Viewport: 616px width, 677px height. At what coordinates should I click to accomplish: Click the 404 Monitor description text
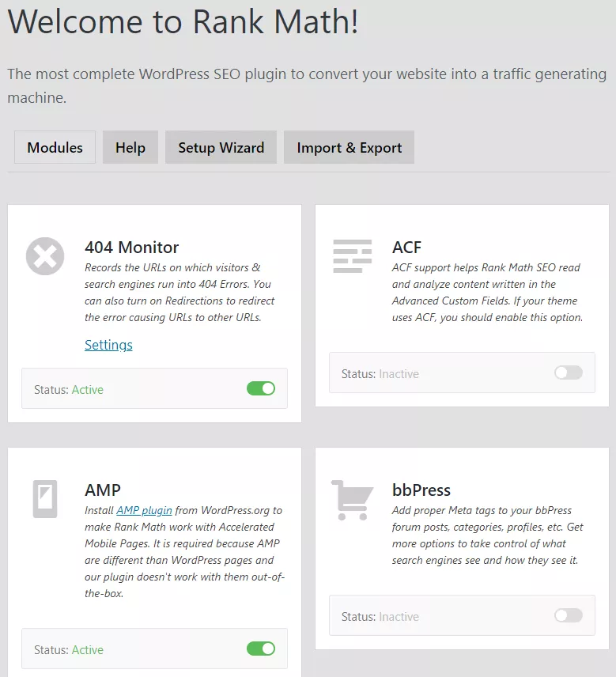180,293
